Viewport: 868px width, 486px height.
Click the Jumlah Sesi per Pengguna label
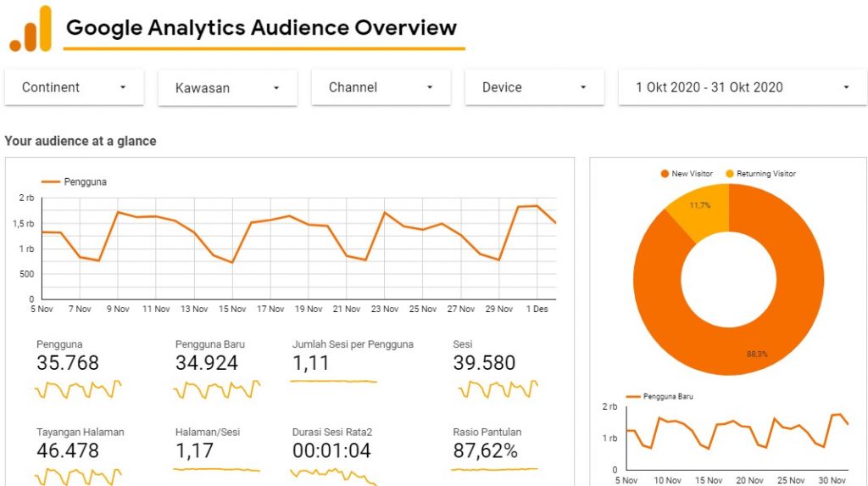[353, 344]
